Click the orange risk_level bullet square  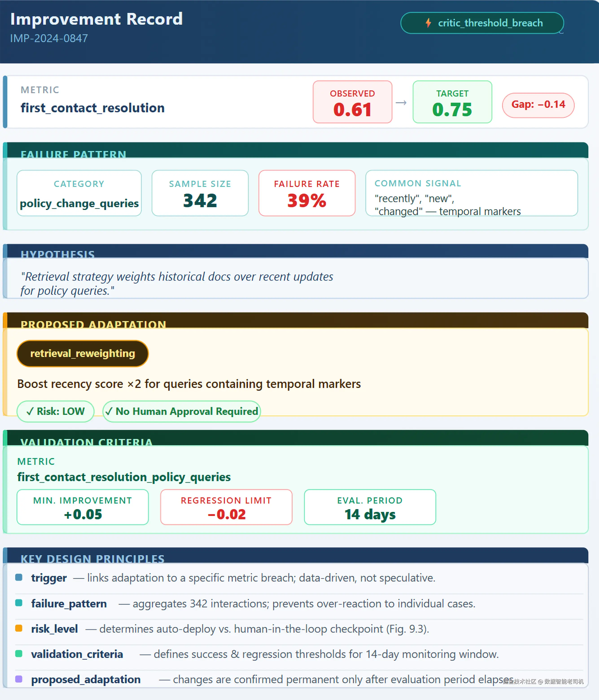(19, 628)
